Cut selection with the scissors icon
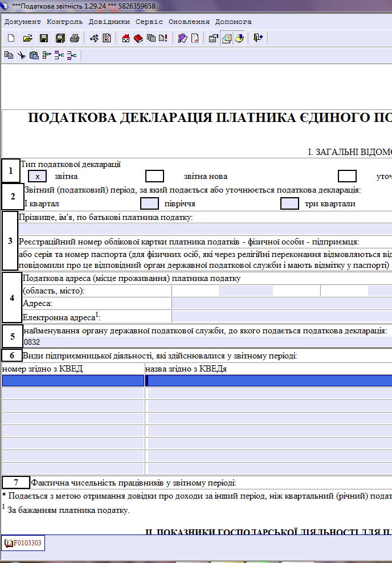 (x=22, y=55)
